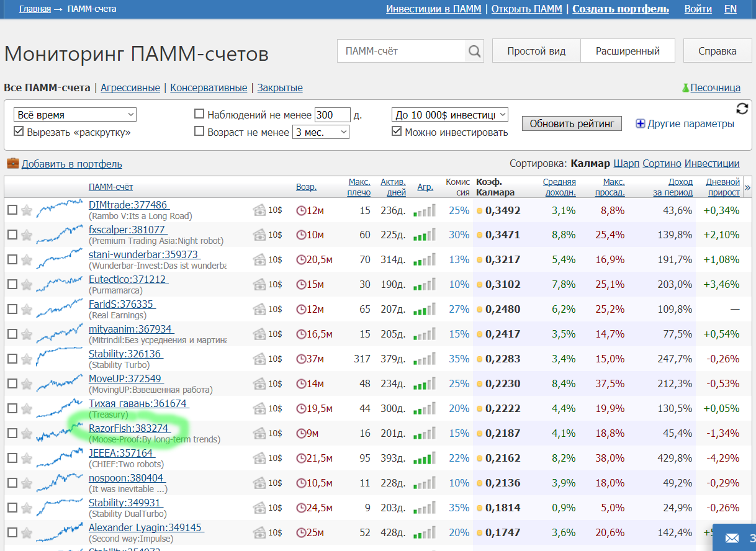Click the money icon in fxsulper:381077 row
Image resolution: width=756 pixels, height=551 pixels.
pos(259,235)
